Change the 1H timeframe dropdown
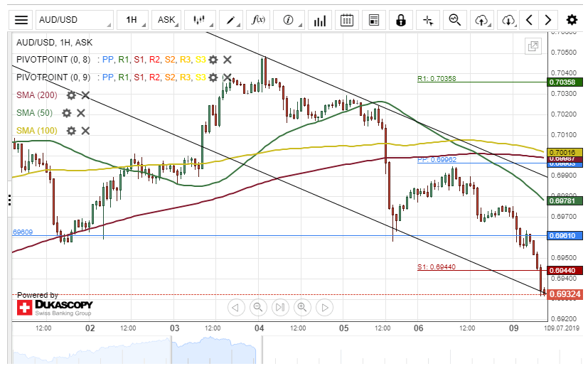The height and width of the screenshot is (371, 588). 133,20
